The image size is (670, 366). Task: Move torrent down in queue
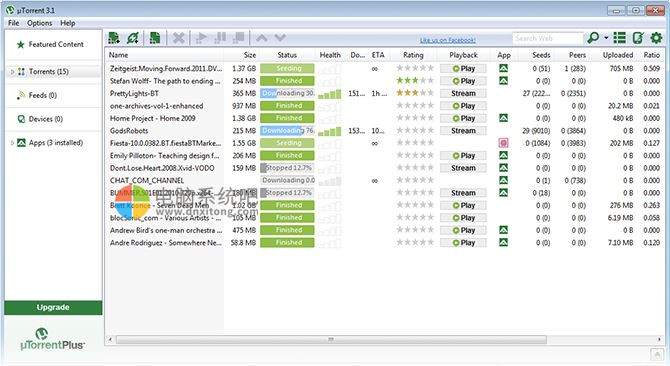280,38
